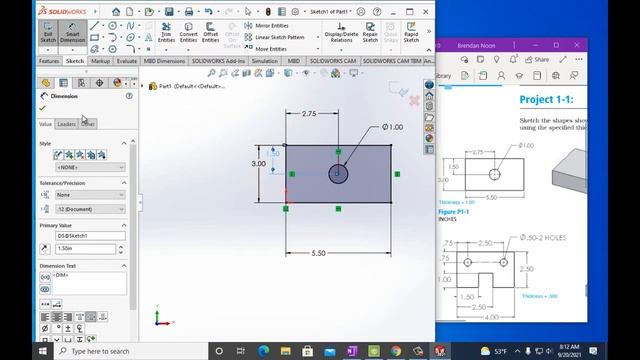
Task: Toggle right justify for dimension text
Action: [68, 317]
